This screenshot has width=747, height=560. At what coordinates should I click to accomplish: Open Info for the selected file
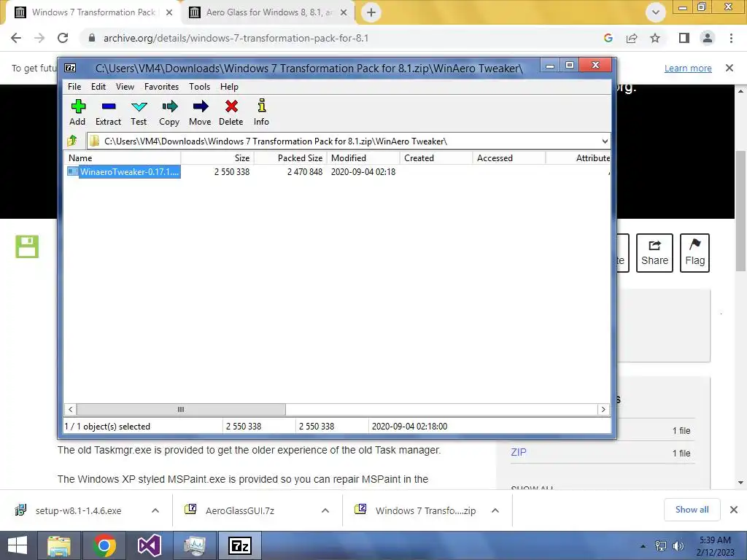pos(261,112)
